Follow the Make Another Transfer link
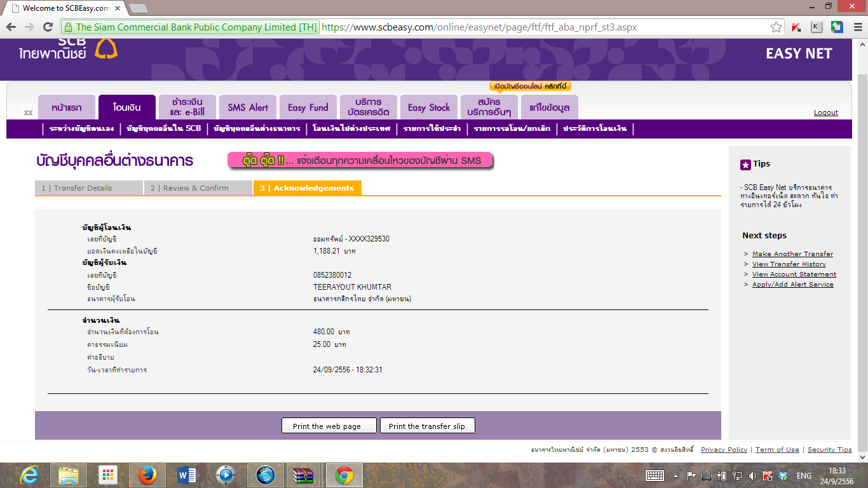Viewport: 868px width, 488px height. (792, 254)
